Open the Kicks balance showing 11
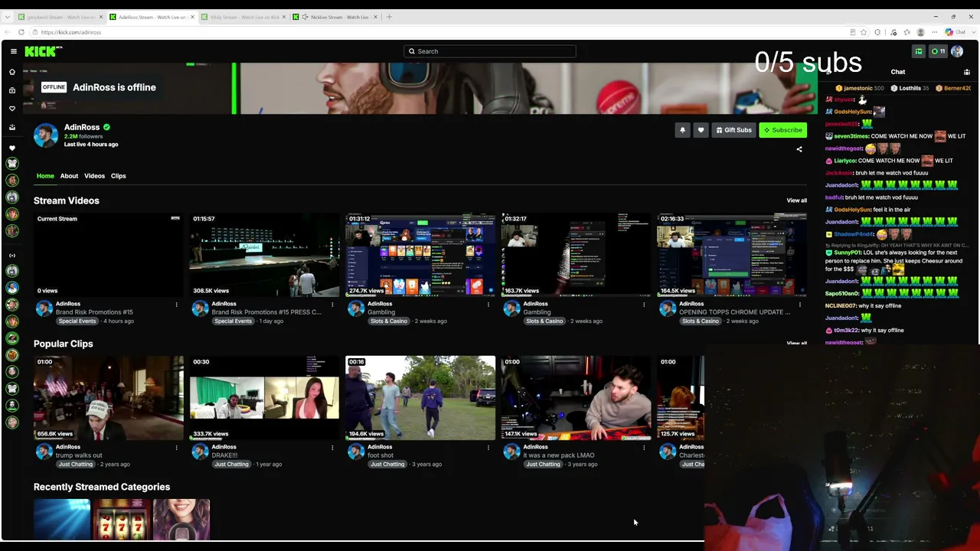 938,51
